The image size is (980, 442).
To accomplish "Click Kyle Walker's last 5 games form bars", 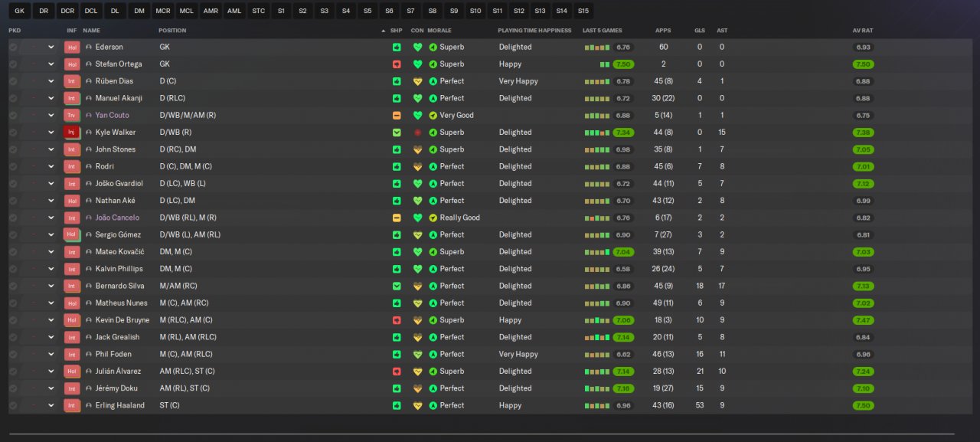I will click(x=597, y=133).
